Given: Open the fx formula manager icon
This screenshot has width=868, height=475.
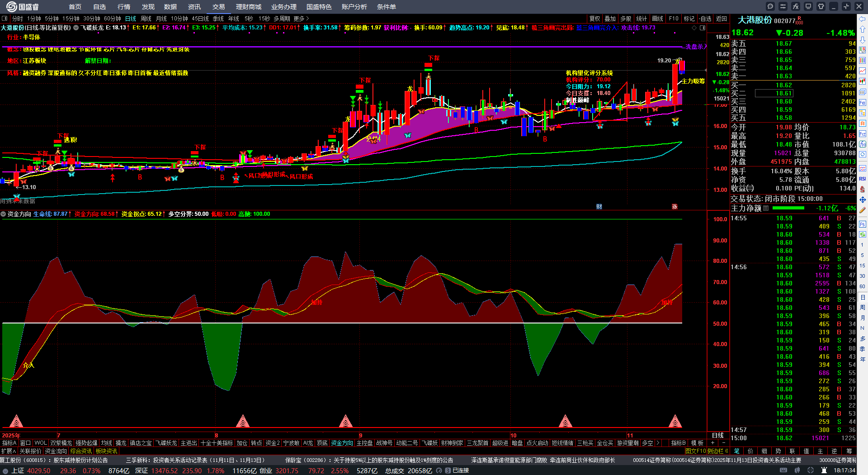Looking at the screenshot, I should 796,6.
